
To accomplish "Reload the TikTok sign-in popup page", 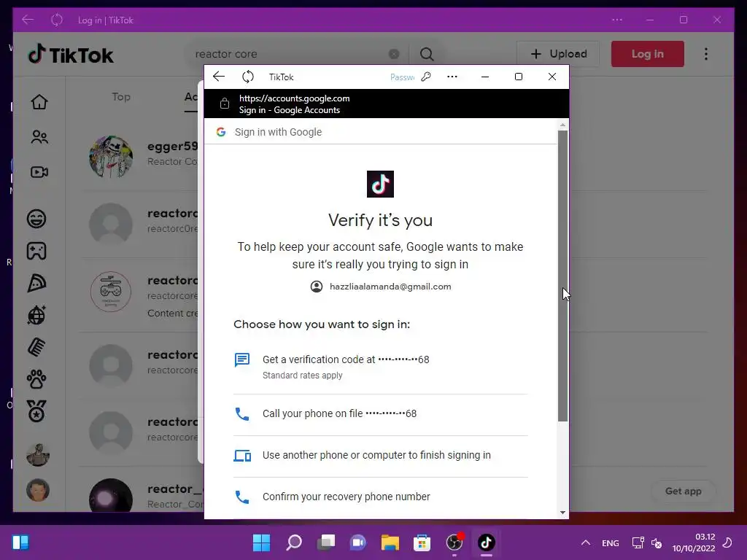I will tap(248, 77).
